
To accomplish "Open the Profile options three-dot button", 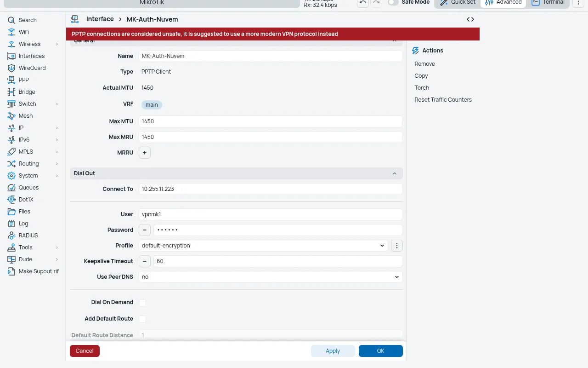I will 397,246.
